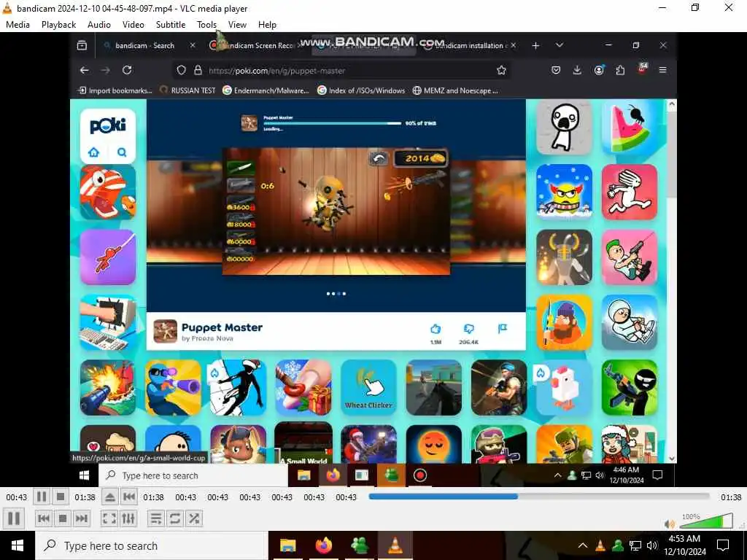747x560 pixels.
Task: Click total duration label after seek bar
Action: click(731, 497)
